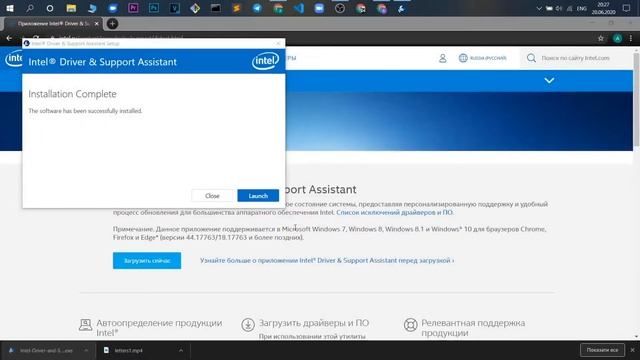Click the blue Загрузить сейчас download button

tap(147, 260)
